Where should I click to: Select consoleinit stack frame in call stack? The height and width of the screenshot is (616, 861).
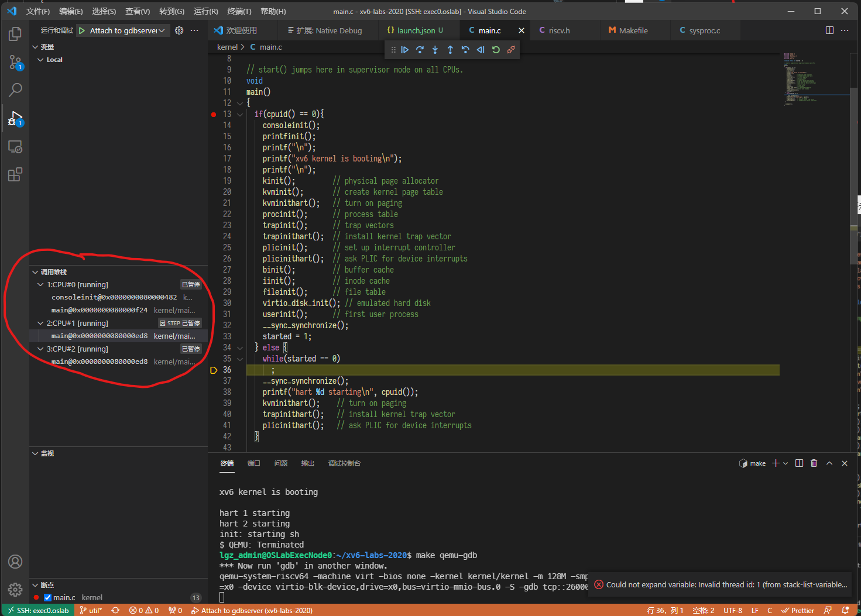coord(114,297)
